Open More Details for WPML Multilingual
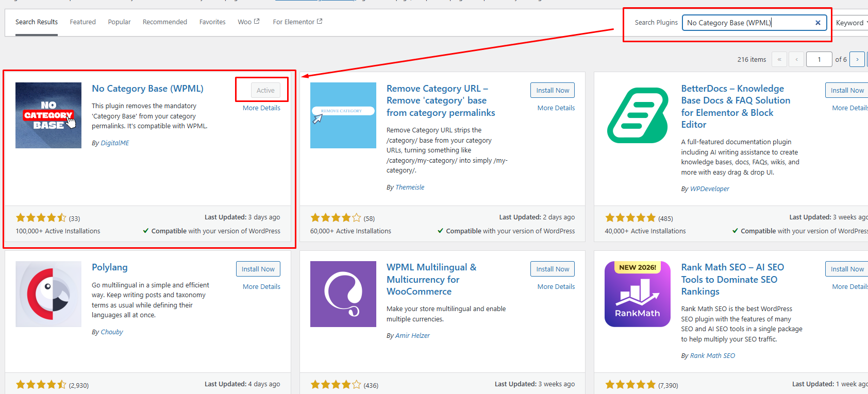 pos(556,287)
